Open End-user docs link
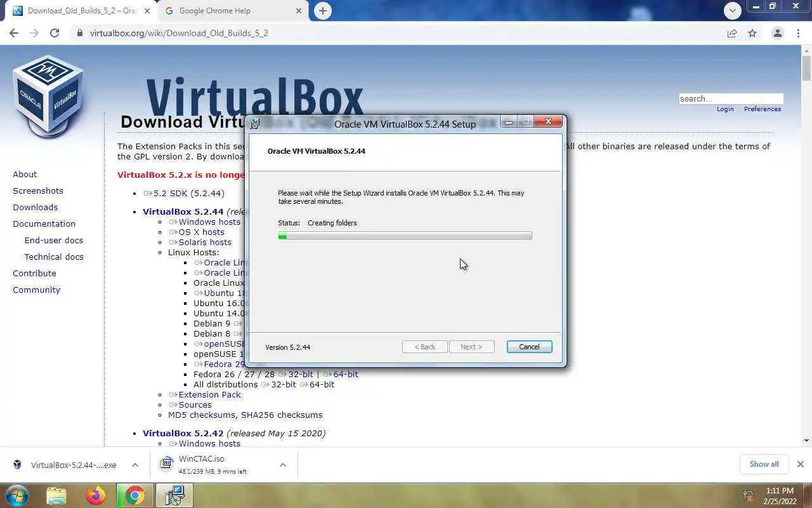The width and height of the screenshot is (812, 508). [54, 240]
